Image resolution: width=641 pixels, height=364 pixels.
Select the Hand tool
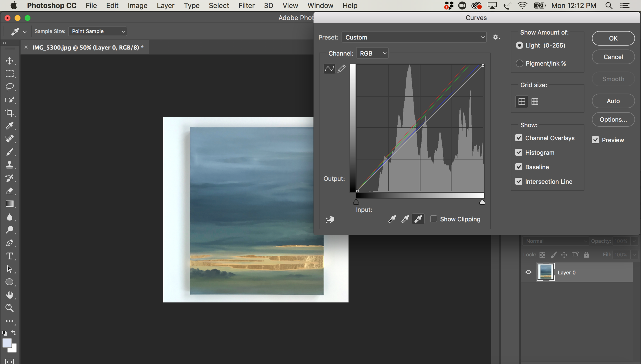pyautogui.click(x=9, y=295)
